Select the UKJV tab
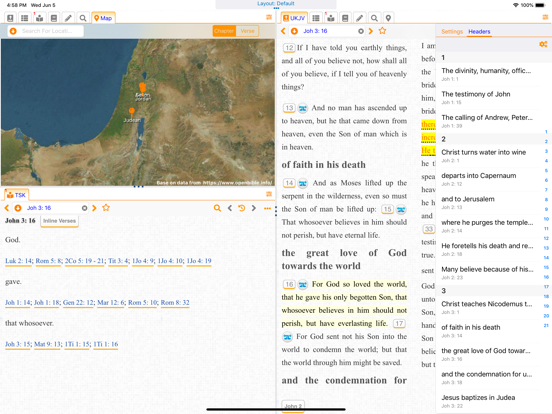This screenshot has height=414, width=552. coord(294,18)
